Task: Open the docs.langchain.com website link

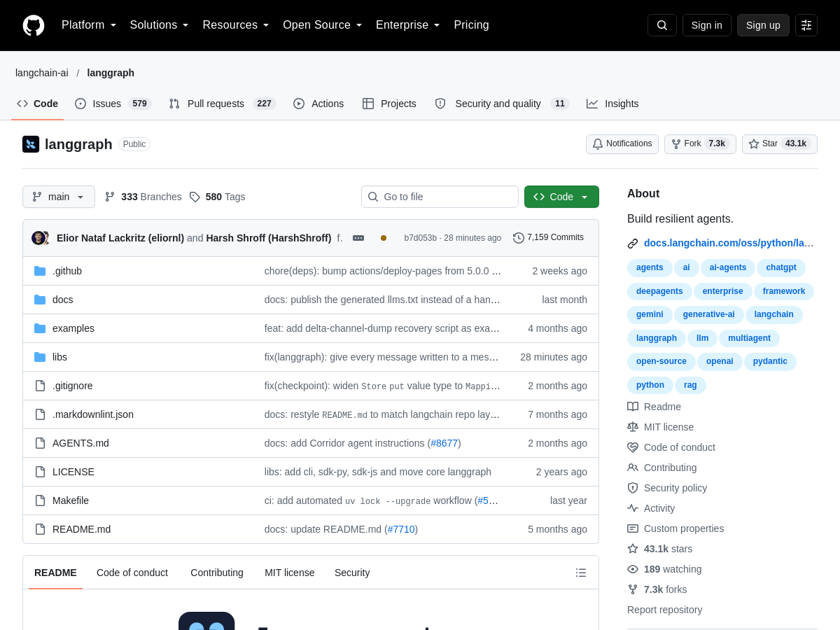Action: pyautogui.click(x=729, y=243)
